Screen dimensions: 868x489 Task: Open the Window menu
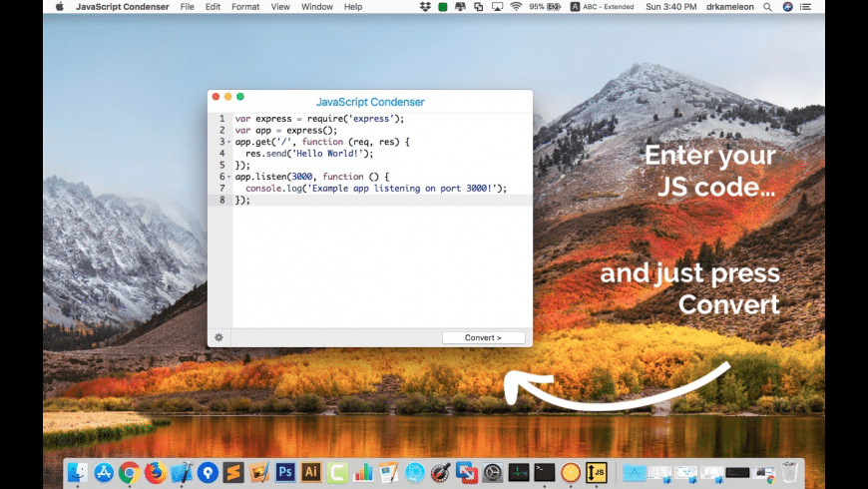[x=316, y=7]
